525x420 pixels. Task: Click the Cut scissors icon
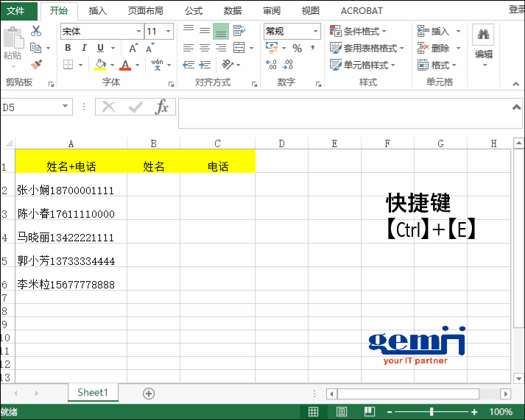point(36,32)
